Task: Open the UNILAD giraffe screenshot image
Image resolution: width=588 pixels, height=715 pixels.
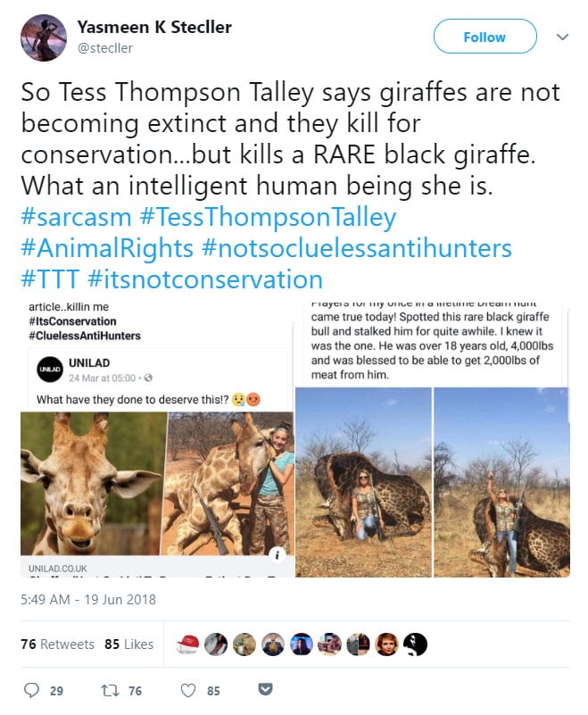Action: (x=157, y=439)
